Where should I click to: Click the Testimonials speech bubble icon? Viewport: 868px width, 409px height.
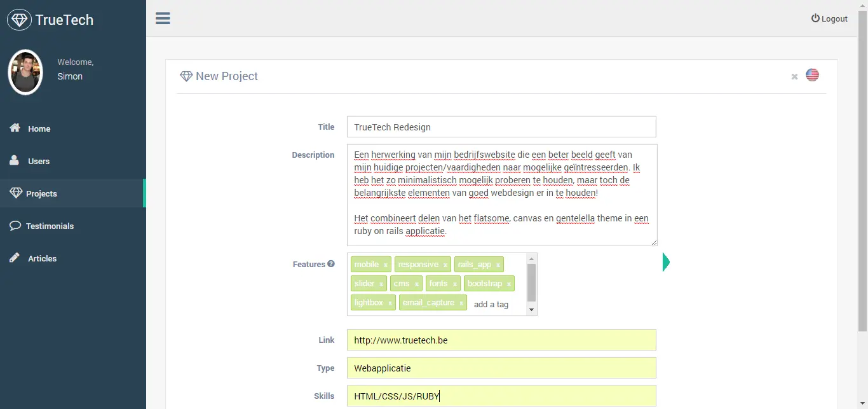[15, 225]
